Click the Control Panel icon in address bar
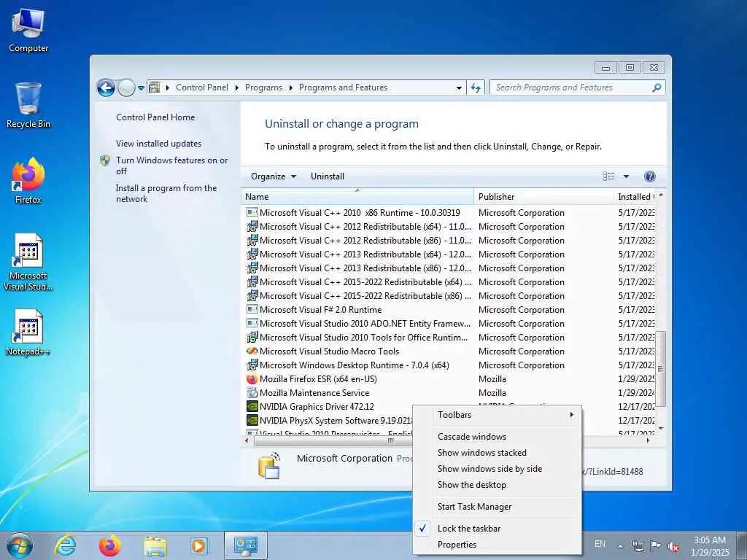This screenshot has height=560, width=747. pyautogui.click(x=154, y=87)
